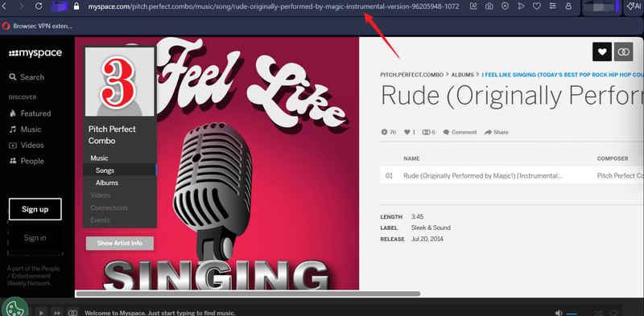Open Videos in the Myspace sidebar

coord(27,146)
